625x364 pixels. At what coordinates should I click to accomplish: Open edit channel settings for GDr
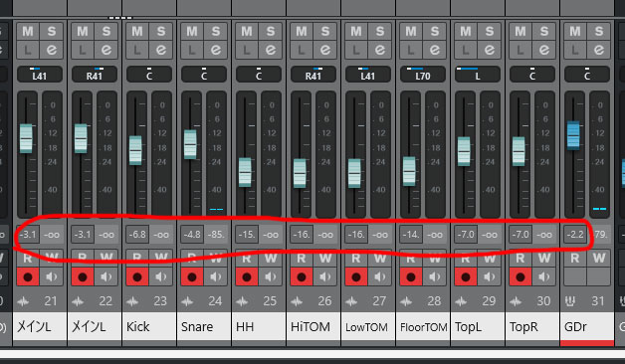(x=599, y=50)
